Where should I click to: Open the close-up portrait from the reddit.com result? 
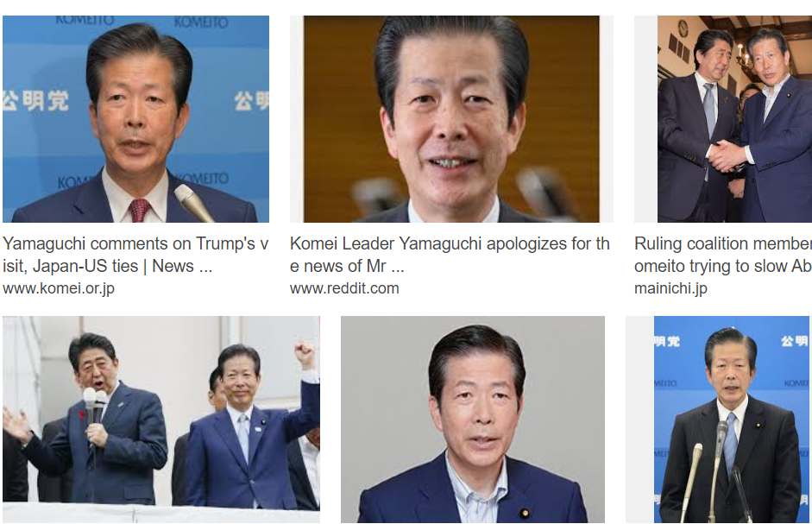click(451, 118)
